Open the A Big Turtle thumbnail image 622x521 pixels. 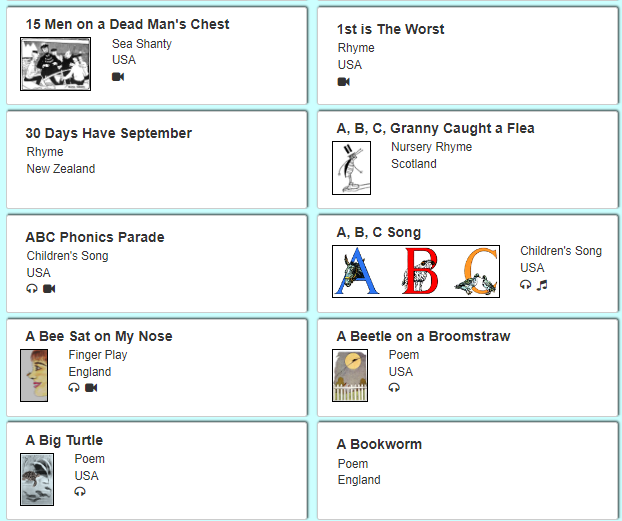pos(37,479)
